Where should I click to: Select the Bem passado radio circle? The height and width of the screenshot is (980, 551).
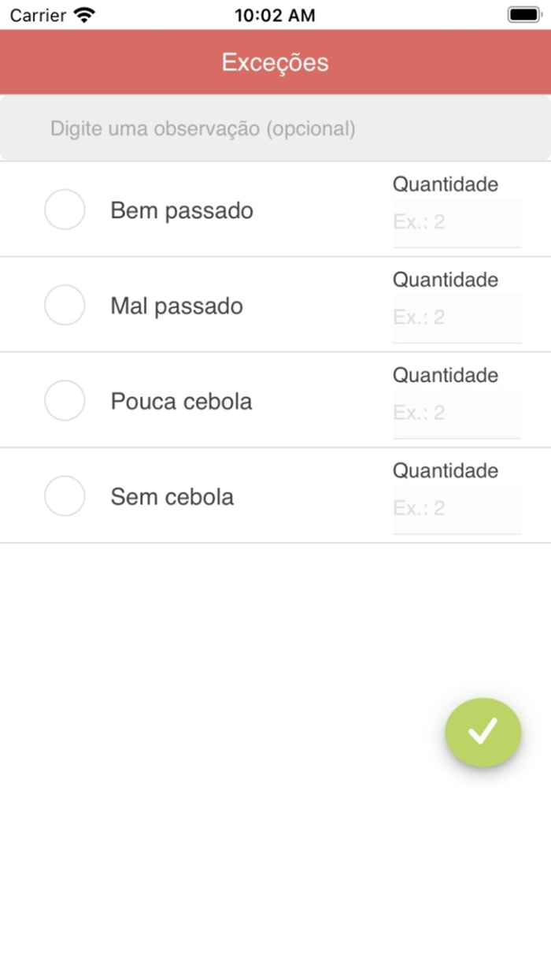pos(65,210)
